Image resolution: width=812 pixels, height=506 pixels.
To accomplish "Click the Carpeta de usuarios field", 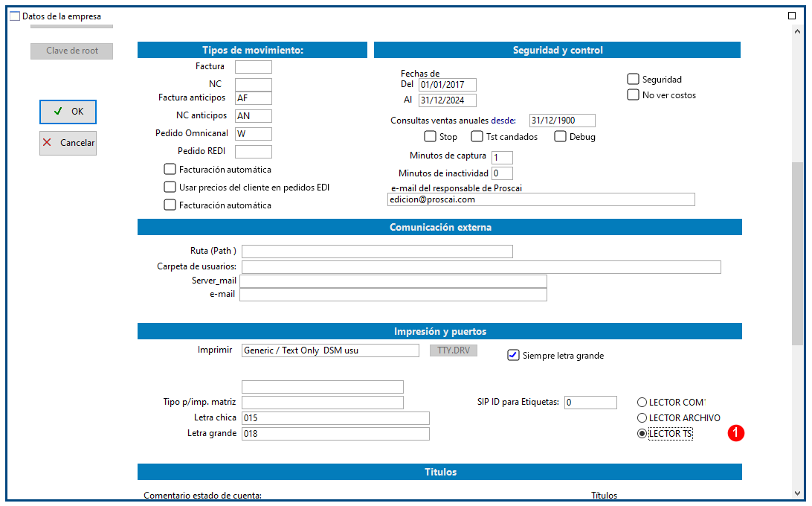I will click(481, 267).
